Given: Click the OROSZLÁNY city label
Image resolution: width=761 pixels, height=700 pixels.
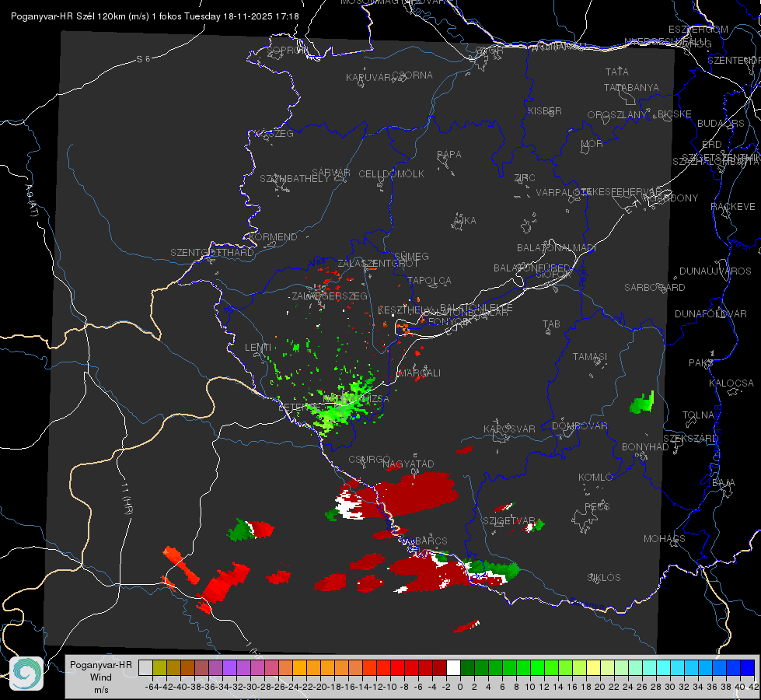Looking at the screenshot, I should [x=617, y=115].
